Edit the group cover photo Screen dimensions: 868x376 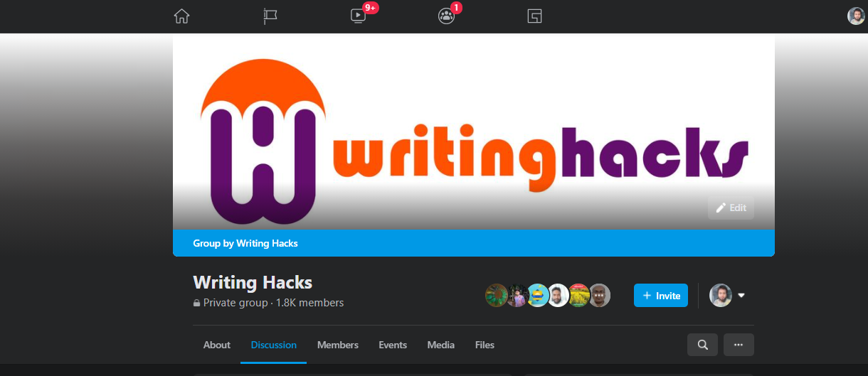[x=731, y=208]
